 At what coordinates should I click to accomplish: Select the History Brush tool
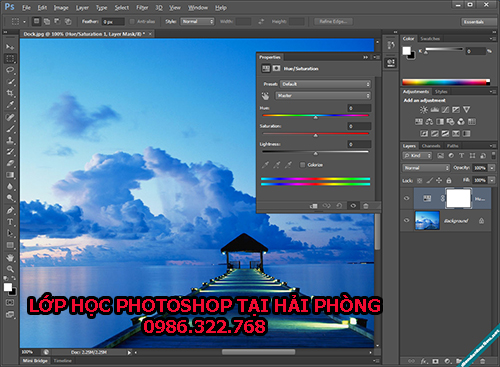pyautogui.click(x=10, y=152)
